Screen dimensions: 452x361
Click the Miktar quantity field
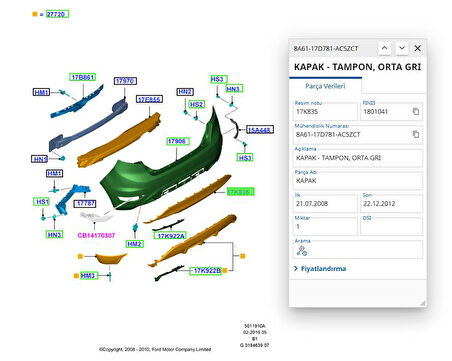click(x=325, y=226)
